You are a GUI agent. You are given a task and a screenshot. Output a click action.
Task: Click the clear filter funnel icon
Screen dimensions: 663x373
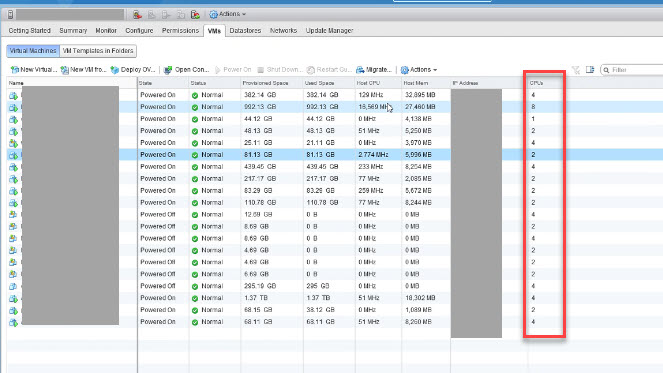click(576, 70)
